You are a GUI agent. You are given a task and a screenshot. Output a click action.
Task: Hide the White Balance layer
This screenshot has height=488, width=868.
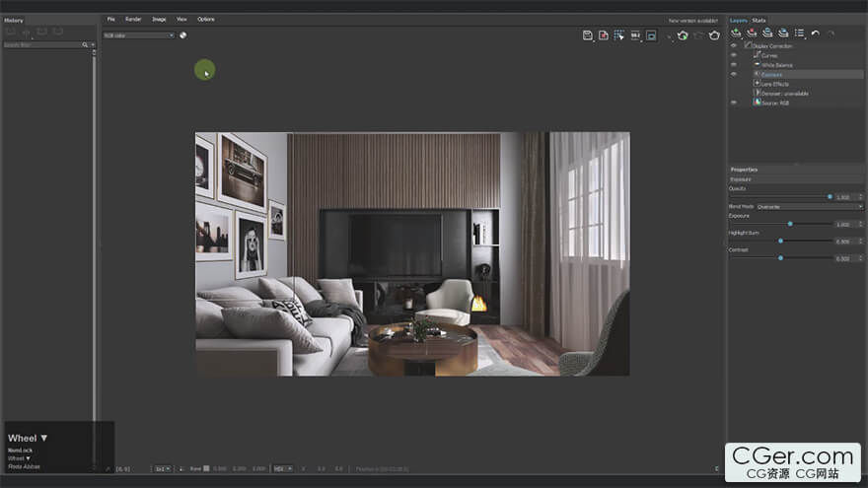(x=733, y=65)
